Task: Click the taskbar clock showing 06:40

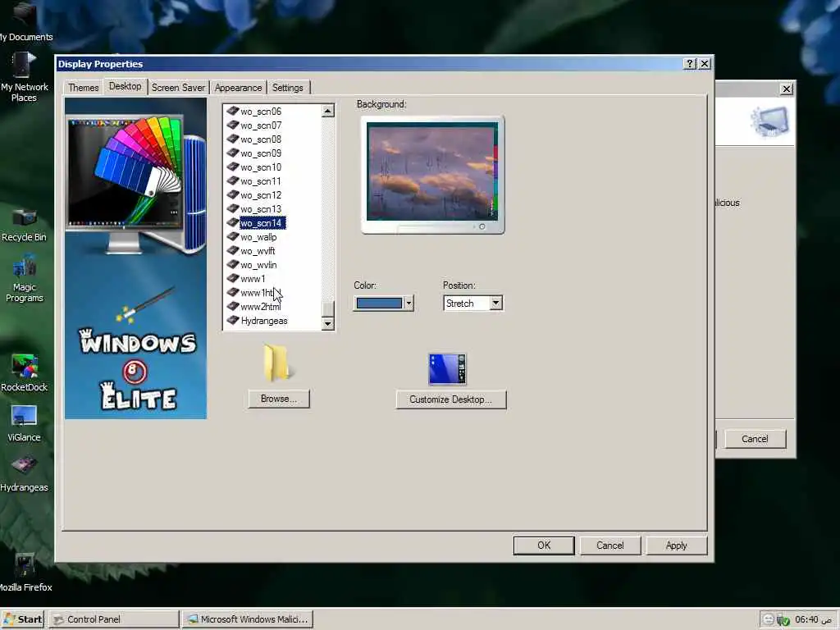Action: [x=813, y=619]
